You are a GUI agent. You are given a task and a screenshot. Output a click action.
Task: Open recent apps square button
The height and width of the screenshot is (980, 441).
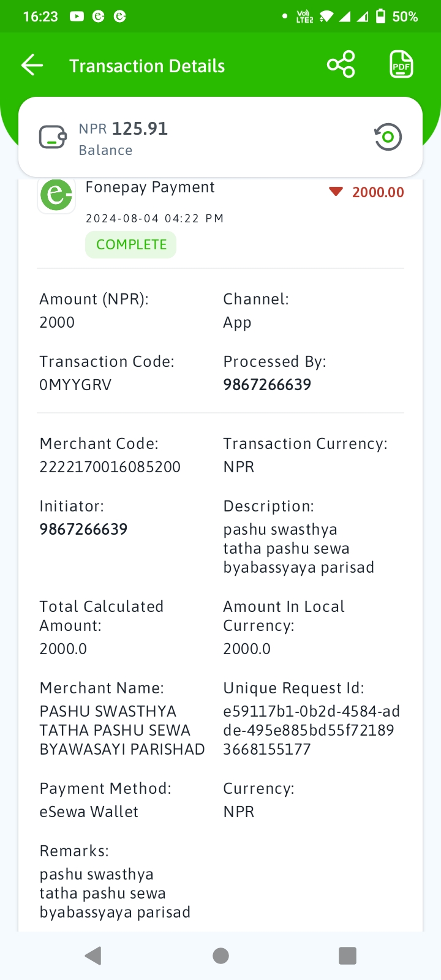point(347,956)
